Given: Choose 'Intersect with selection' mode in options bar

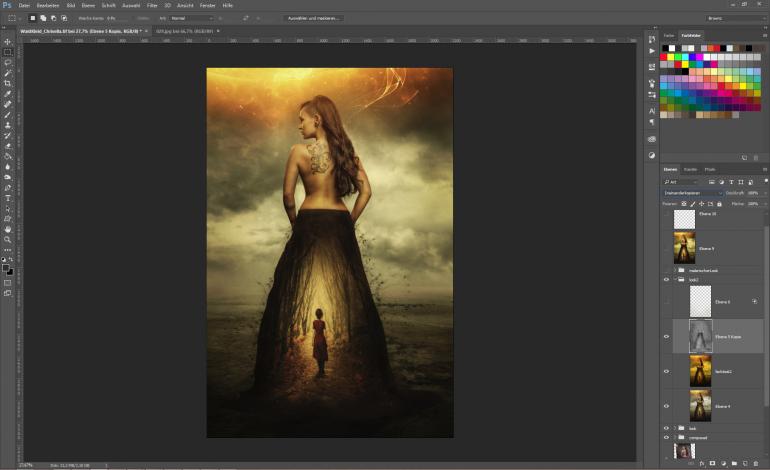Looking at the screenshot, I should [x=64, y=18].
